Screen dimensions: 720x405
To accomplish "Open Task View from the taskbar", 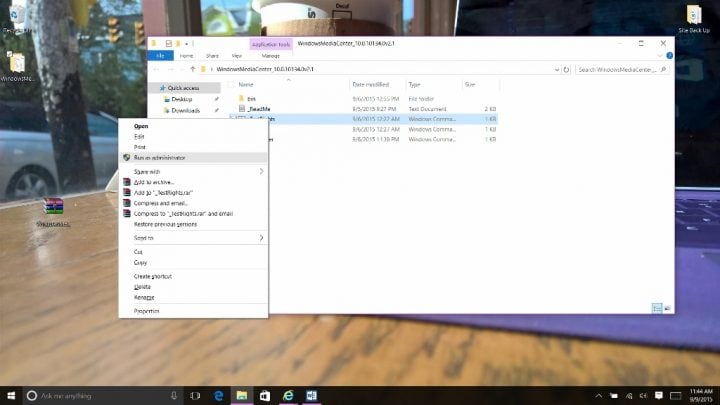I will click(x=195, y=395).
